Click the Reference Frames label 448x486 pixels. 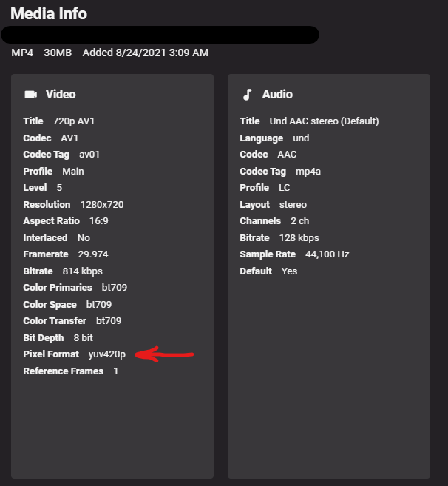pyautogui.click(x=64, y=371)
